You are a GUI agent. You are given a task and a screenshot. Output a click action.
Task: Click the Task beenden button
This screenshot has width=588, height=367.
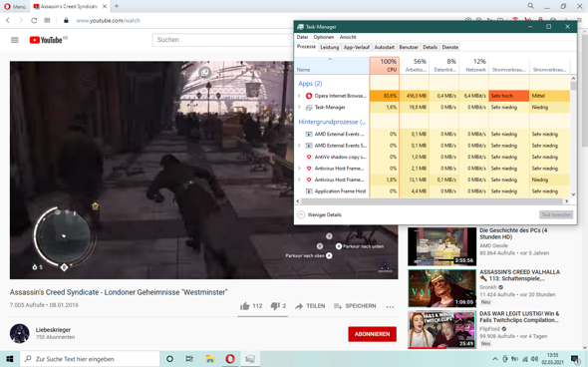556,215
